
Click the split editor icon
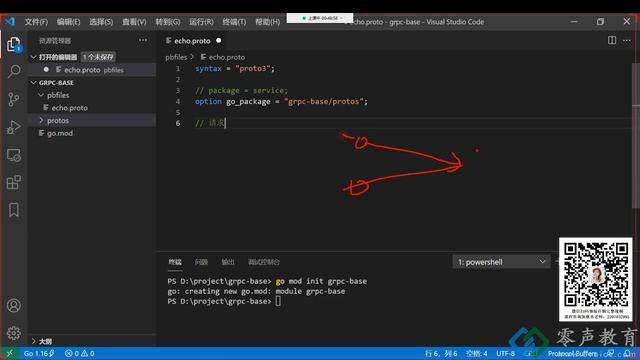point(612,40)
